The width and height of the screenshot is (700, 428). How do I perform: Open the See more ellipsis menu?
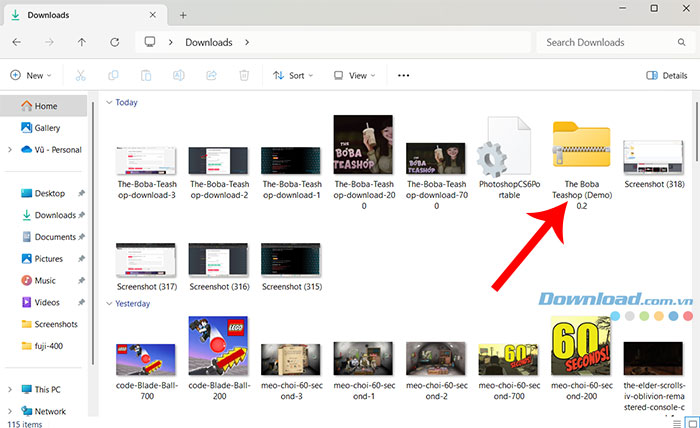point(404,75)
